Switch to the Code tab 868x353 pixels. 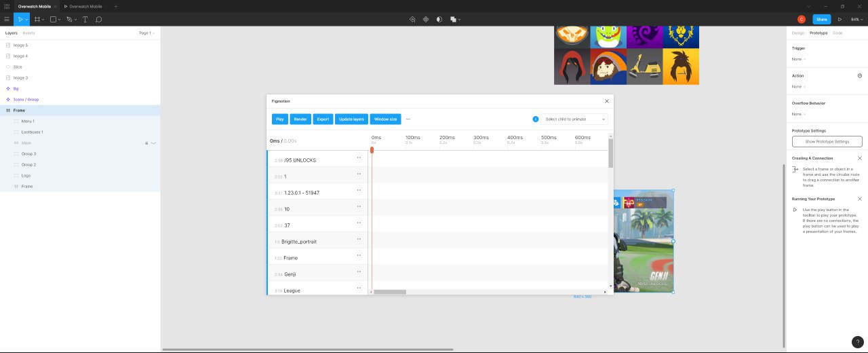(837, 33)
